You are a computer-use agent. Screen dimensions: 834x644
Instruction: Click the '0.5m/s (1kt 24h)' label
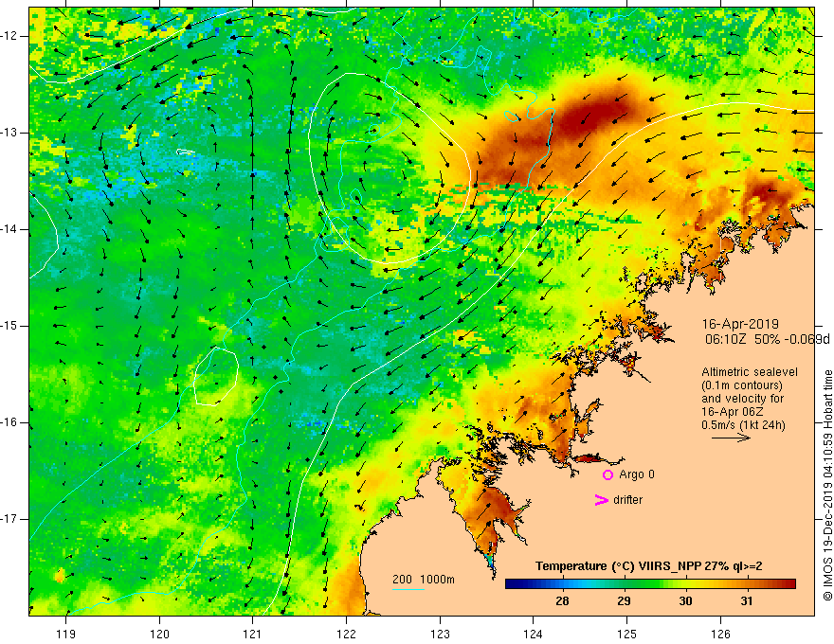(743, 425)
